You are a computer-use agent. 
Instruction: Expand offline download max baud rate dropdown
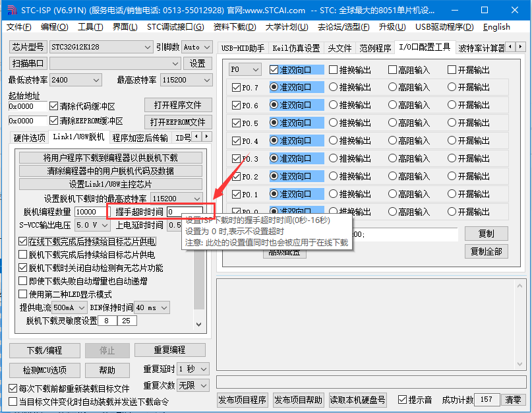point(197,199)
